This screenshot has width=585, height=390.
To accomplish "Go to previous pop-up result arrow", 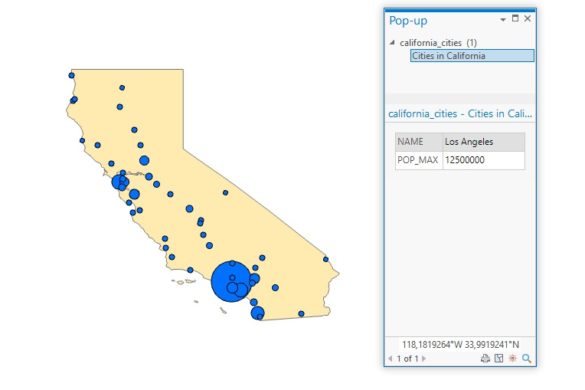I will click(390, 358).
